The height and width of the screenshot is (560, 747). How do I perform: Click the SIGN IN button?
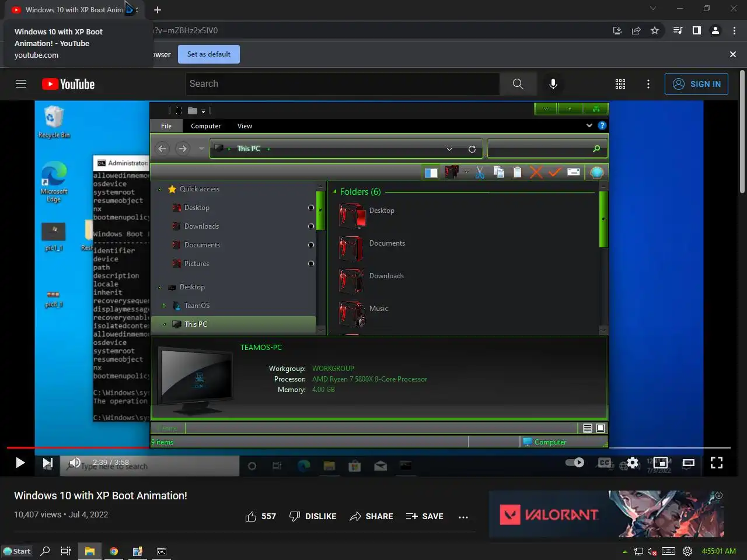pyautogui.click(x=697, y=84)
